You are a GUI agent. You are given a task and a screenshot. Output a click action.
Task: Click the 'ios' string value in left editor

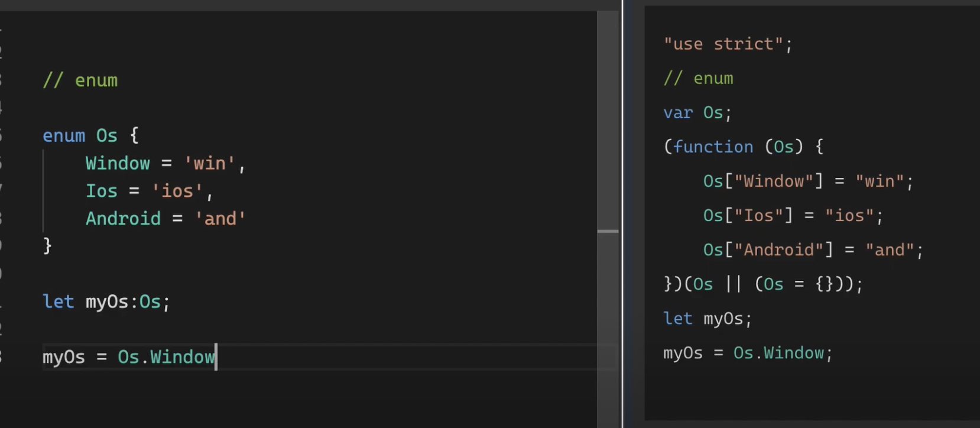[177, 191]
